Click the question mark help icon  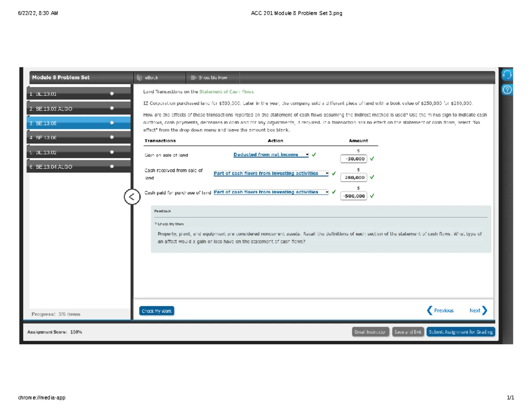[x=507, y=90]
